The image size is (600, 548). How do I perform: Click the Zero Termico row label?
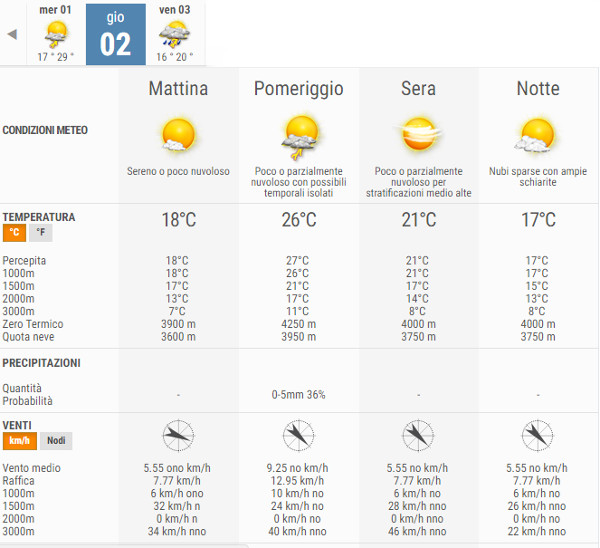click(x=33, y=324)
